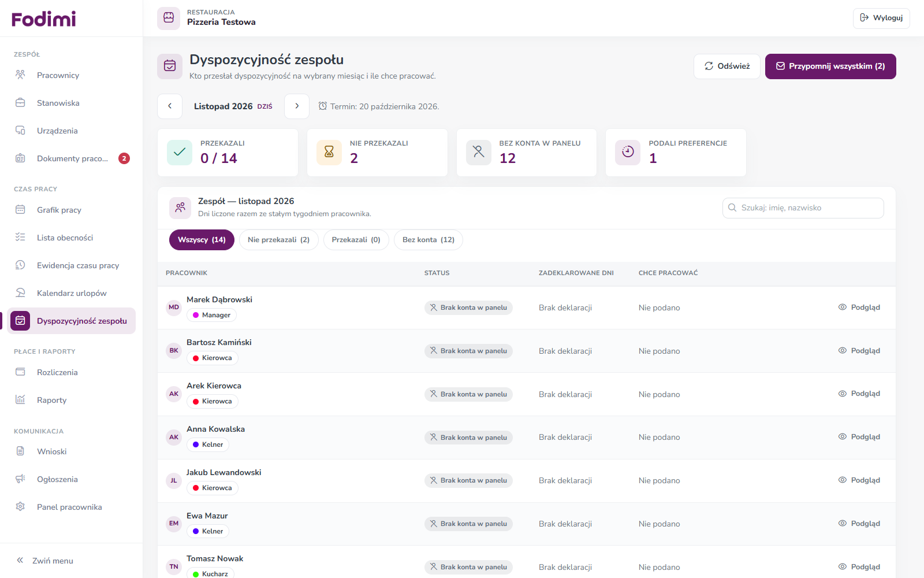Open Raporty page
The height and width of the screenshot is (578, 924).
(72, 400)
